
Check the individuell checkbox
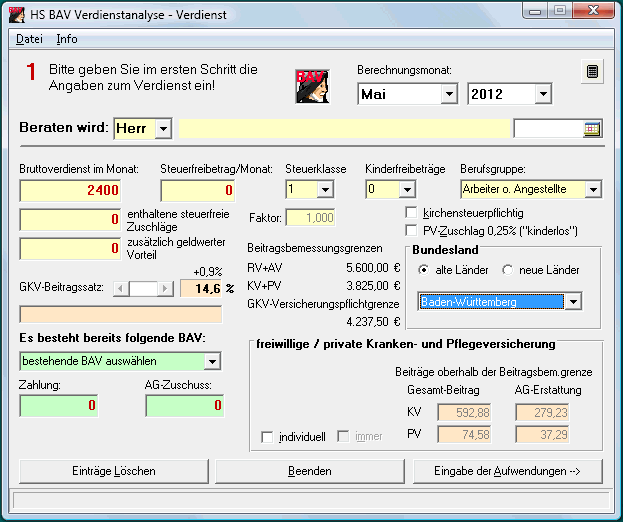click(267, 437)
